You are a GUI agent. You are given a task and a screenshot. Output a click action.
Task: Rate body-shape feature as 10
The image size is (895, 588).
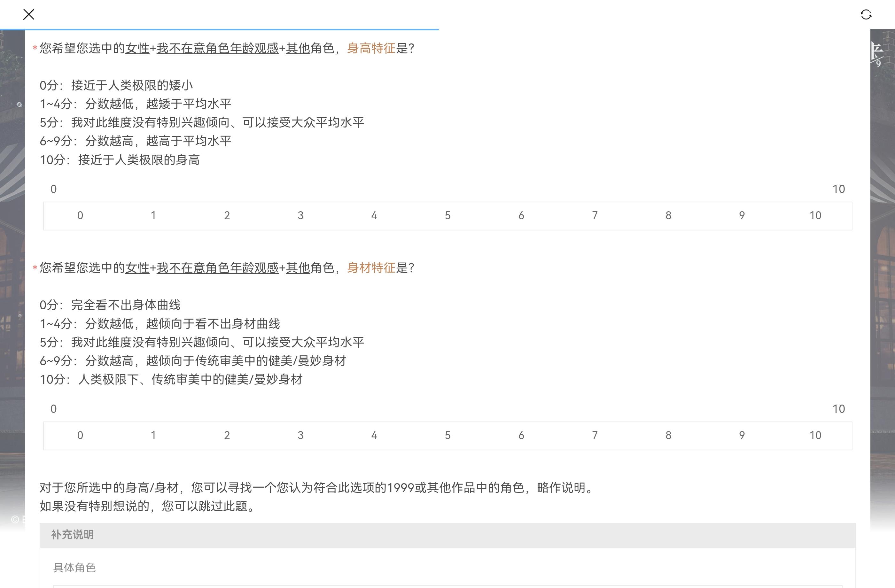click(815, 435)
